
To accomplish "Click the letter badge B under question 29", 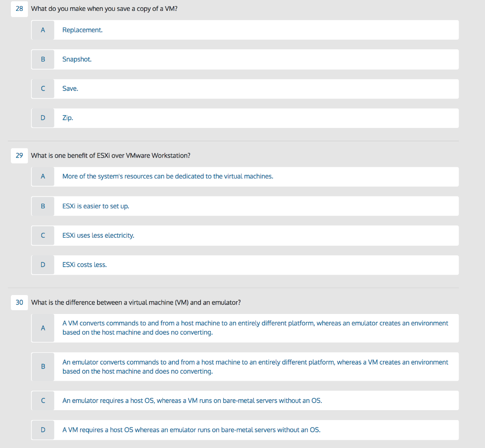I will click(x=43, y=206).
